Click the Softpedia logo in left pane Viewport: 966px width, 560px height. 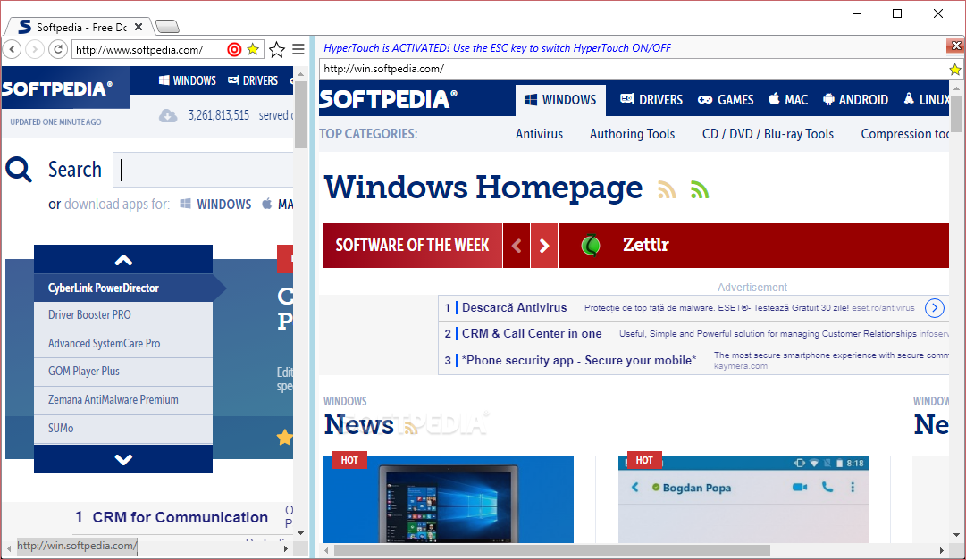(57, 88)
